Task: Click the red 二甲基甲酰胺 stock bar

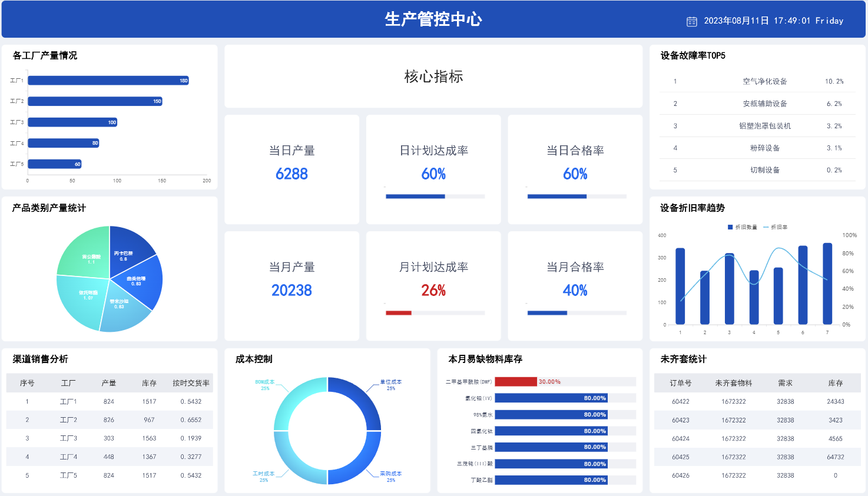Action: [x=516, y=382]
